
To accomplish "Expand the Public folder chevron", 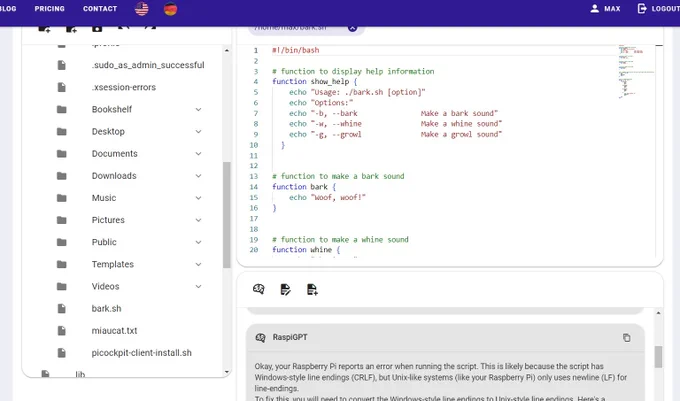I will pyautogui.click(x=198, y=242).
